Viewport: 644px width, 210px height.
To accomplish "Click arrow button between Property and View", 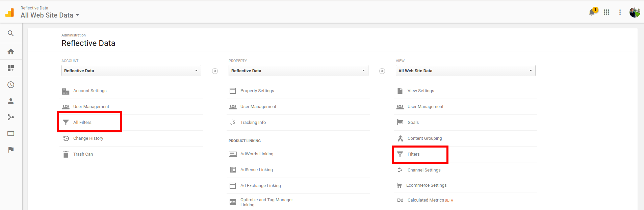I will (382, 71).
